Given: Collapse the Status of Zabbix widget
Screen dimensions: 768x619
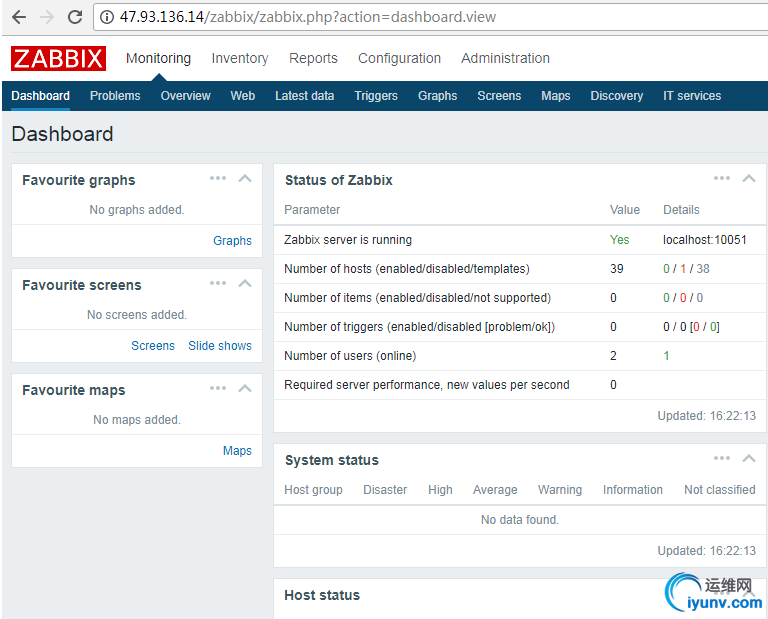Looking at the screenshot, I should point(749,179).
